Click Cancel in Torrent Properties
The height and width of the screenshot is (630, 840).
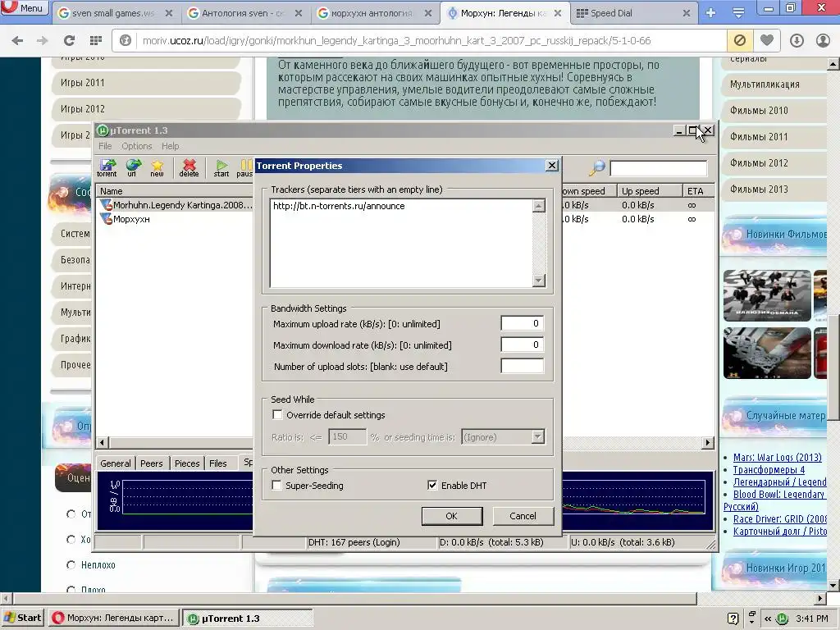(x=523, y=516)
